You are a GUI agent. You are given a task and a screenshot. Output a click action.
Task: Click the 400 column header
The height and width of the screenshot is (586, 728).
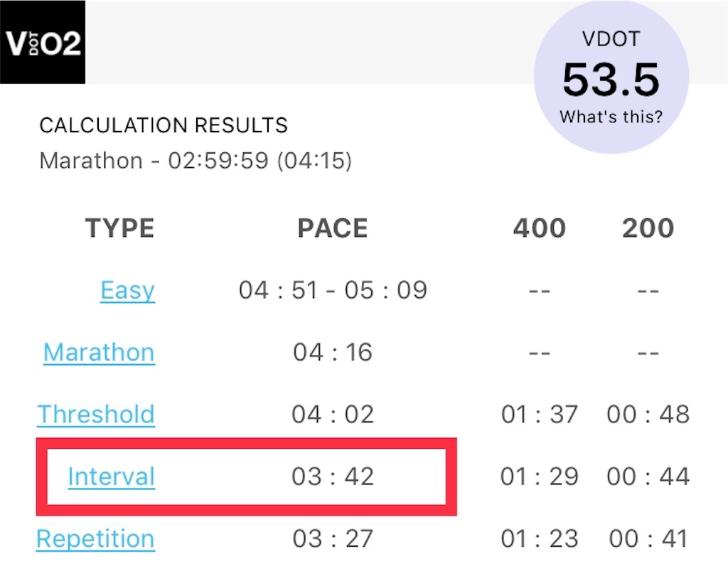[x=540, y=228]
